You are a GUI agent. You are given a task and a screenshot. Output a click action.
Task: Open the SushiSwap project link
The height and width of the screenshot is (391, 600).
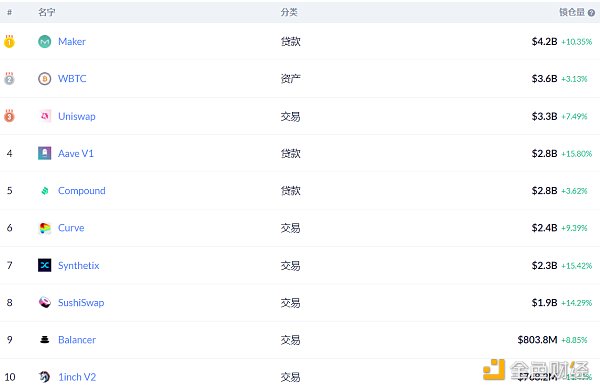[81, 303]
